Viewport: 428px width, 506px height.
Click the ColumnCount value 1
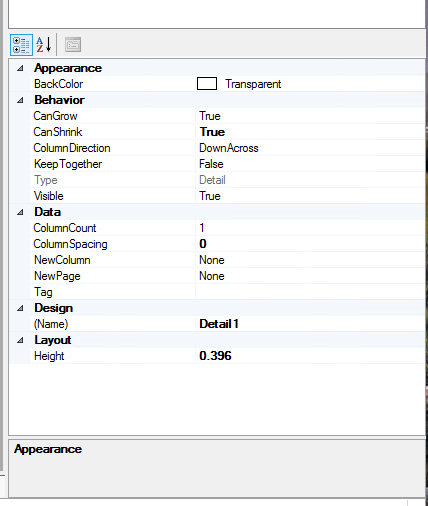202,228
